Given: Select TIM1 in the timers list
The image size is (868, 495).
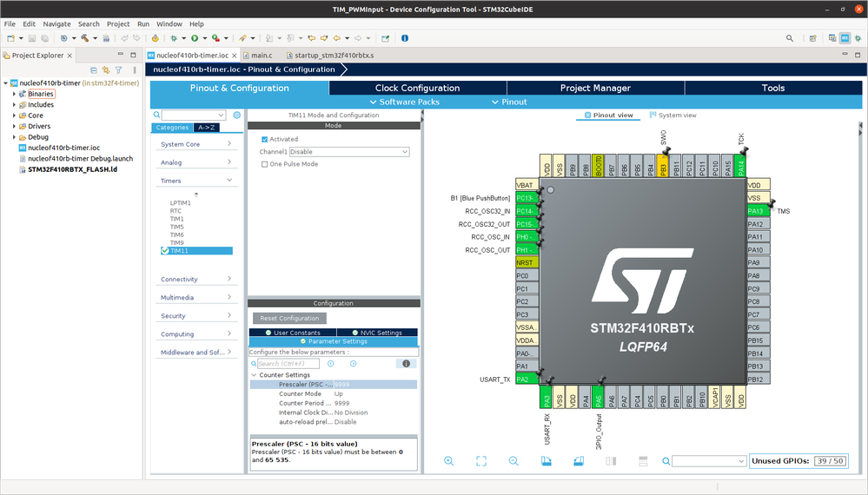Looking at the screenshot, I should coord(176,219).
